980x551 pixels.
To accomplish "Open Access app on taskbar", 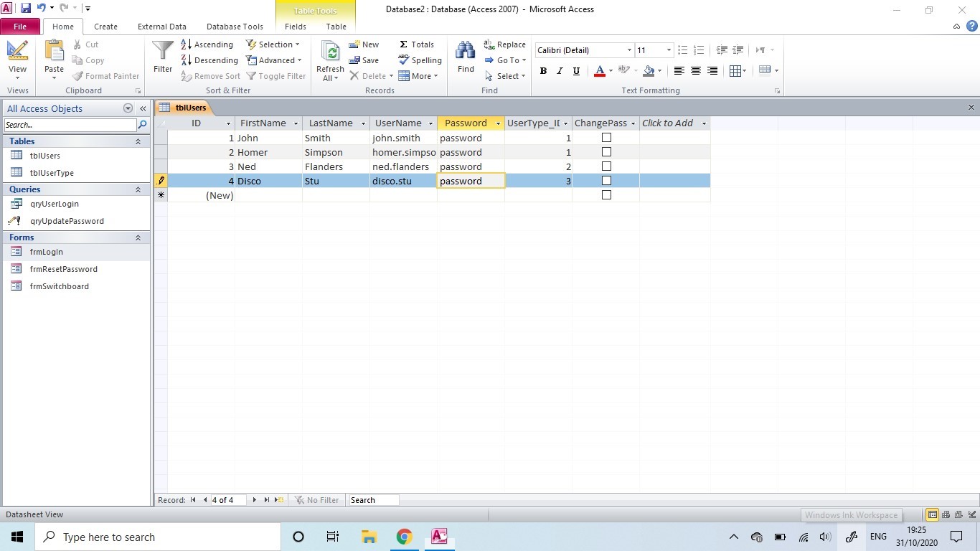I will click(439, 537).
